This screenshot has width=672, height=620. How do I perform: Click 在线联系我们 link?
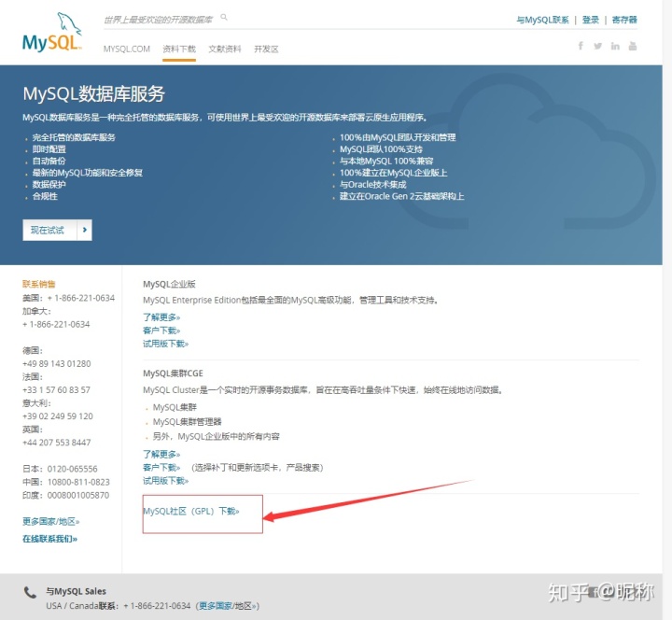pos(49,539)
